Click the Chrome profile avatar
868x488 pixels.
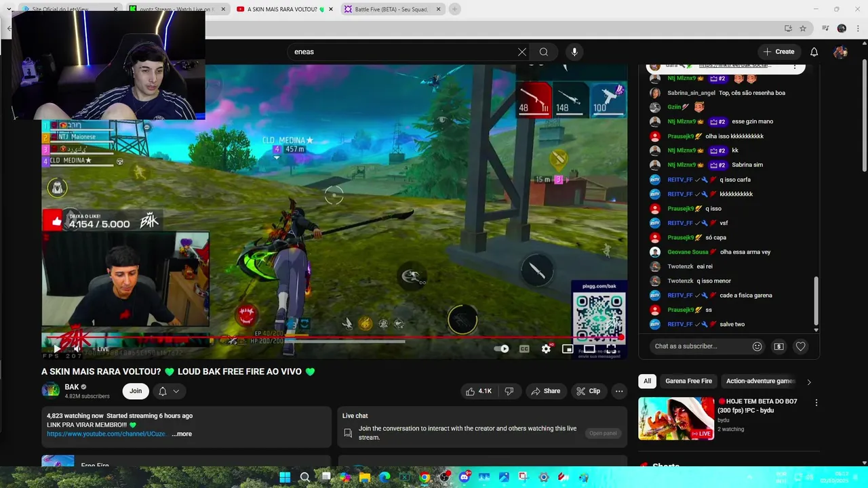point(842,28)
